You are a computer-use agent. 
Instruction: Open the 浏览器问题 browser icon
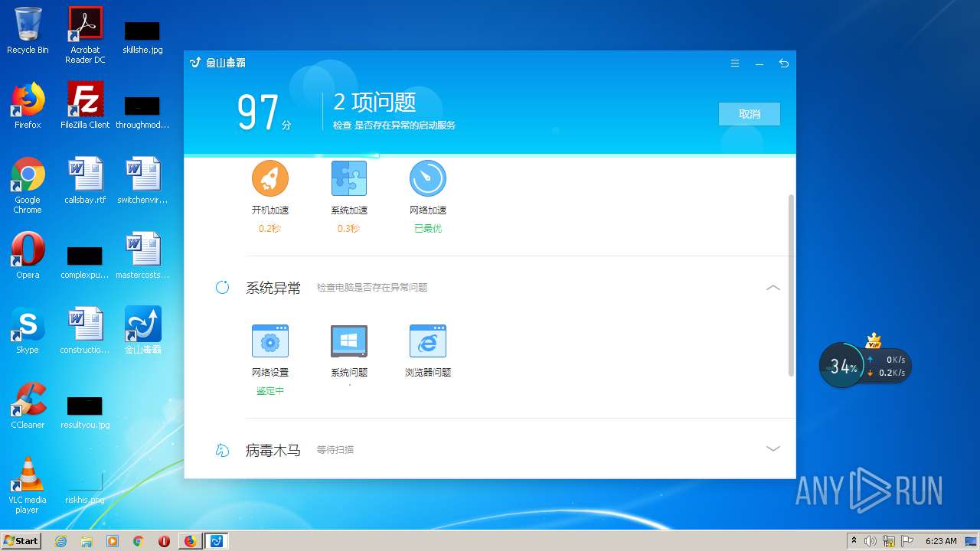[428, 341]
